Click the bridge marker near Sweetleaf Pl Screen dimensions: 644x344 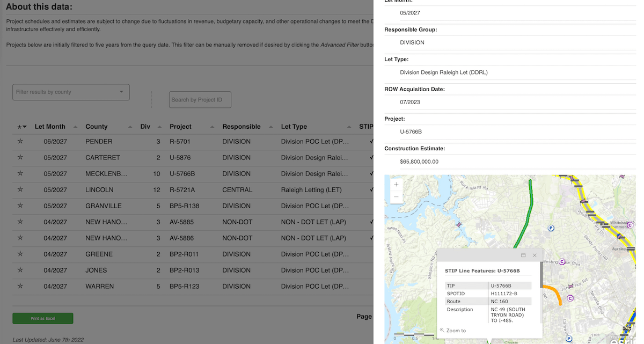458,225
